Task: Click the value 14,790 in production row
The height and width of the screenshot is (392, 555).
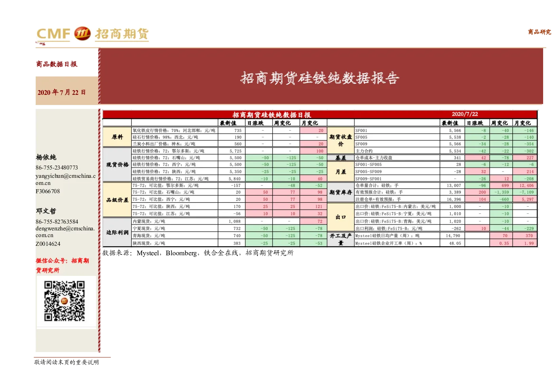Action: (x=453, y=236)
